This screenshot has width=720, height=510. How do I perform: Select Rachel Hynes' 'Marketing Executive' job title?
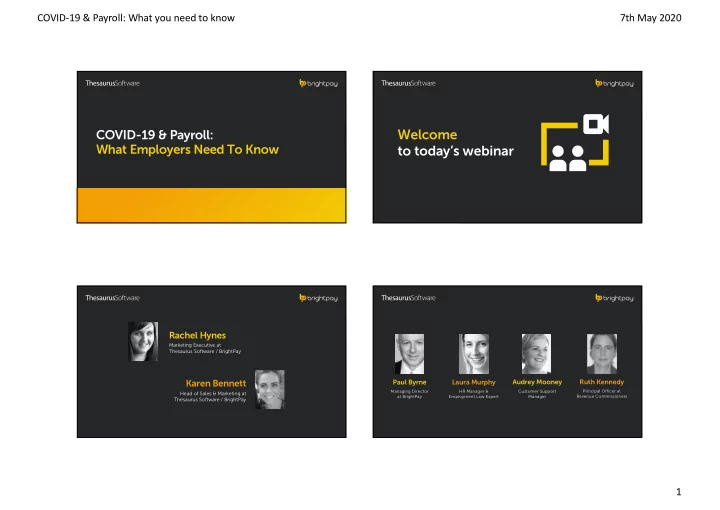[x=205, y=348]
